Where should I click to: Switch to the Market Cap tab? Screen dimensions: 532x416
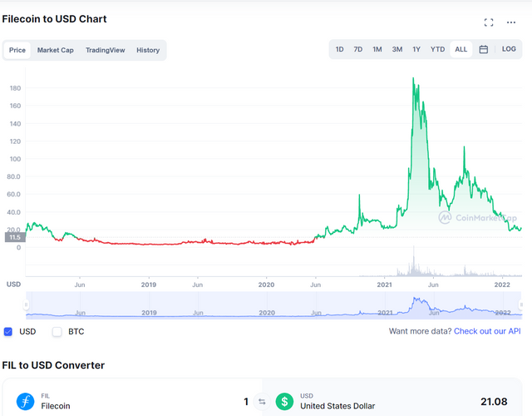(56, 50)
